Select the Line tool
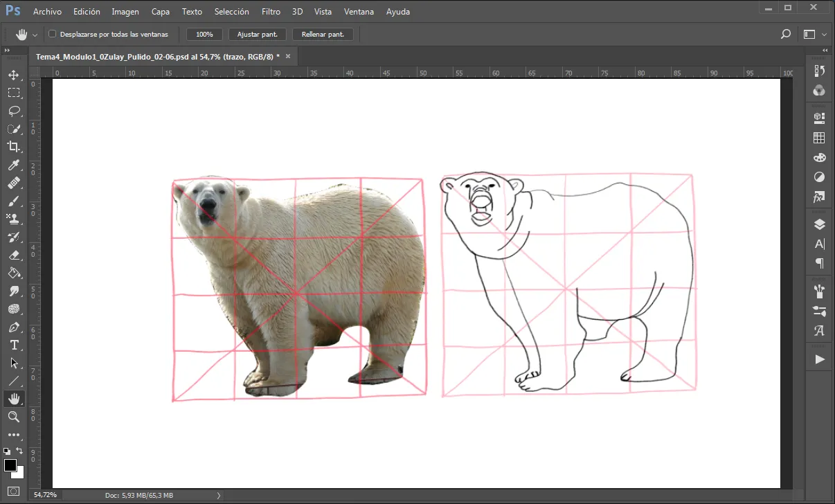Screen dimensions: 835x504 click(13, 381)
